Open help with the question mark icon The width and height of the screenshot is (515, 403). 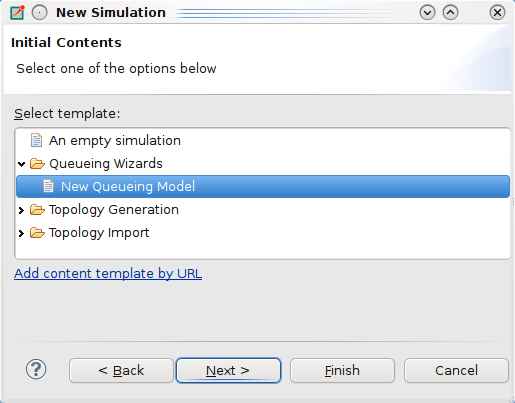tap(36, 369)
